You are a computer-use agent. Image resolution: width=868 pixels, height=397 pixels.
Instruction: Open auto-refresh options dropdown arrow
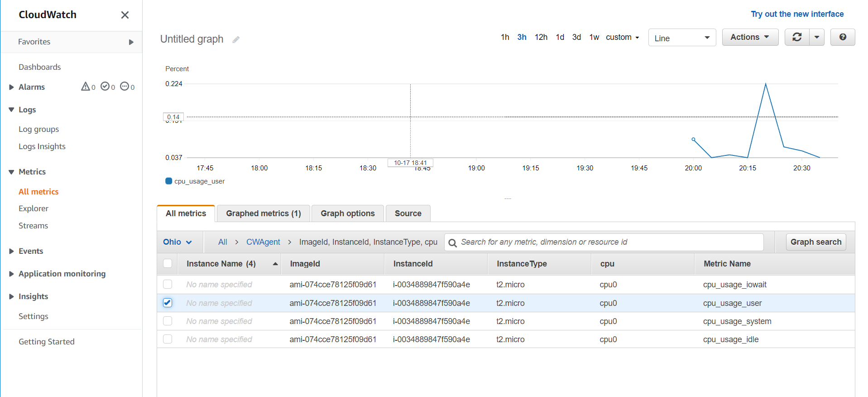click(x=817, y=37)
